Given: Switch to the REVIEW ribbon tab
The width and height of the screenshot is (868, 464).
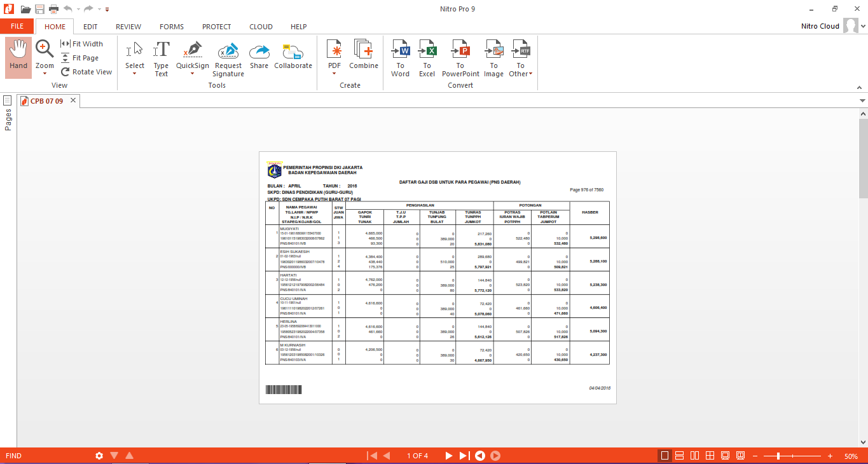Looking at the screenshot, I should pyautogui.click(x=128, y=27).
